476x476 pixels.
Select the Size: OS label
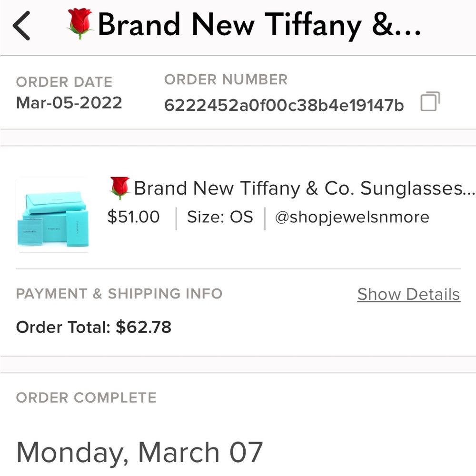point(219,217)
